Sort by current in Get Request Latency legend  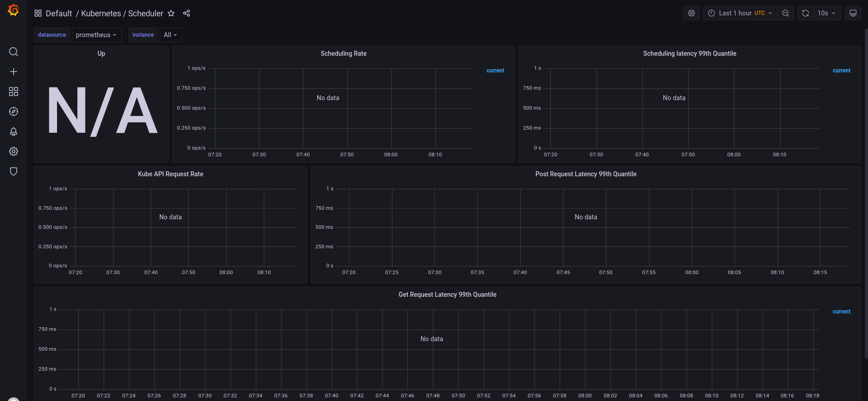(841, 312)
